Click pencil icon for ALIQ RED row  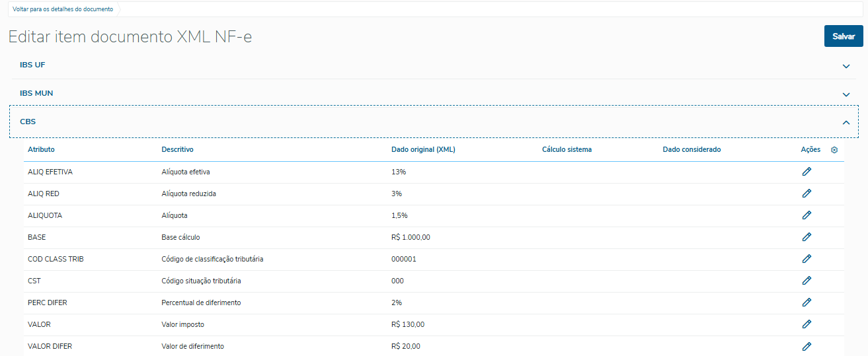pyautogui.click(x=807, y=194)
